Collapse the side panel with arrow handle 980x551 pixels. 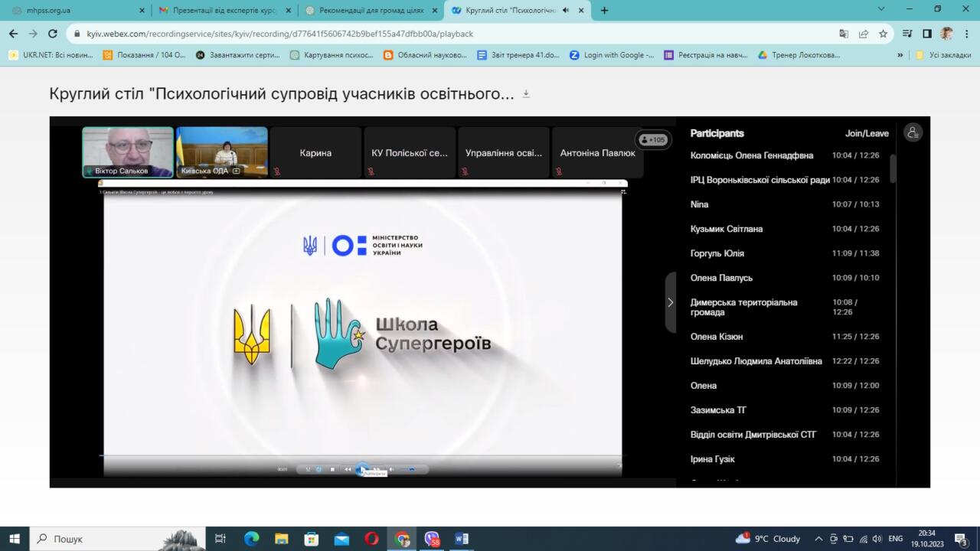[670, 302]
